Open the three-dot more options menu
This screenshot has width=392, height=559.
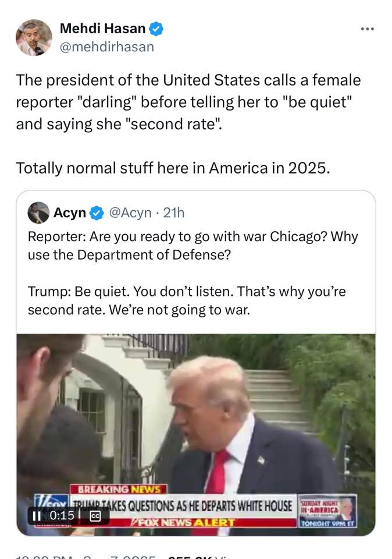click(367, 29)
